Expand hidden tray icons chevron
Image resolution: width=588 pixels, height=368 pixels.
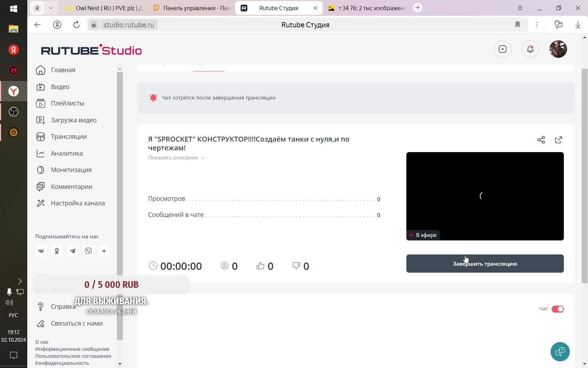pos(20,281)
